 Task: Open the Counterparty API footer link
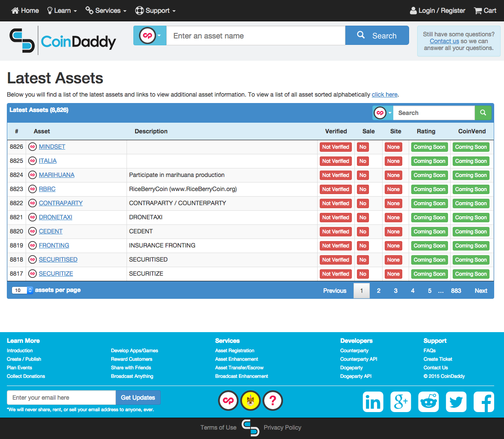(359, 359)
